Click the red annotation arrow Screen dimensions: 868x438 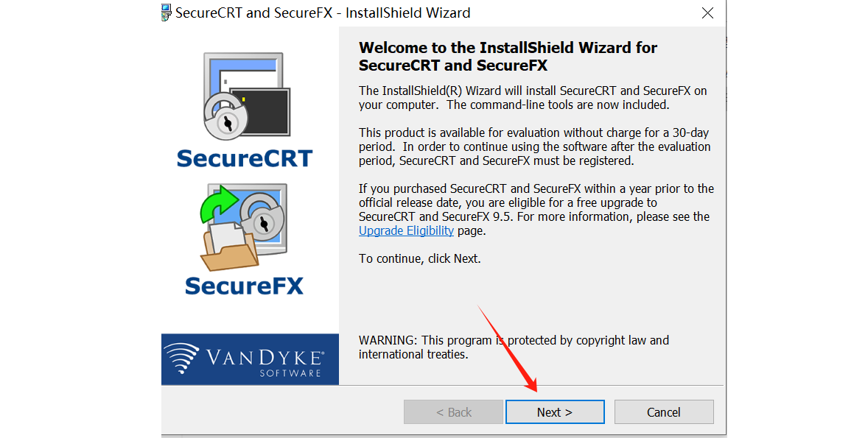tap(508, 348)
